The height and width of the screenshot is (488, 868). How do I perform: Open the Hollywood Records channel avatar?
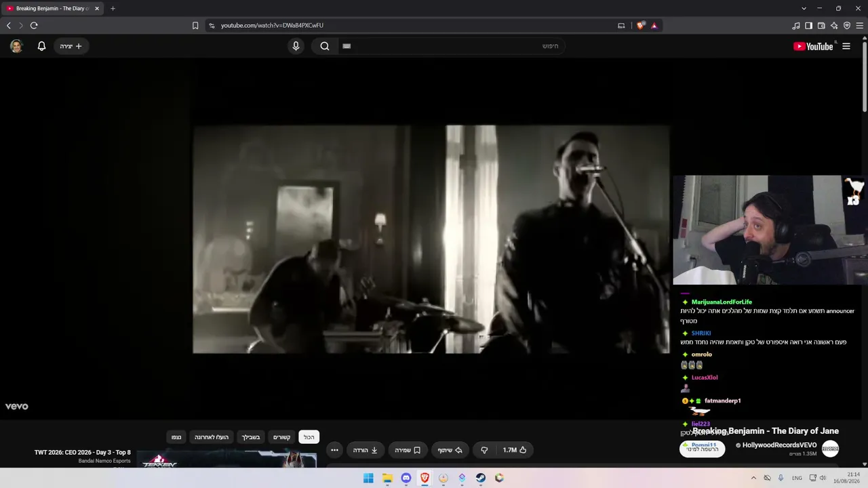pyautogui.click(x=830, y=449)
